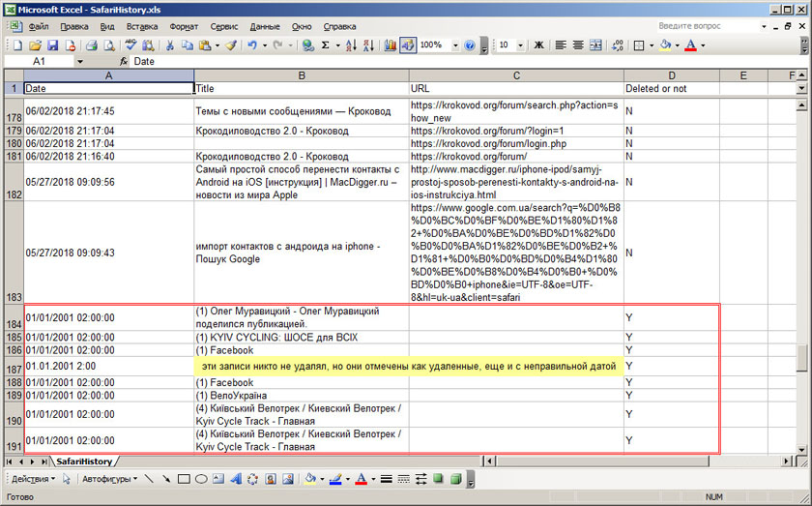Screen dimensions: 812x506
Task: Open the Формат menu
Action: point(184,26)
